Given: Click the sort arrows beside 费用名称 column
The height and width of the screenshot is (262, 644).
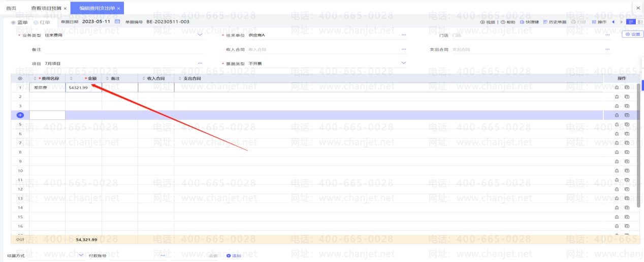Looking at the screenshot, I should point(35,79).
